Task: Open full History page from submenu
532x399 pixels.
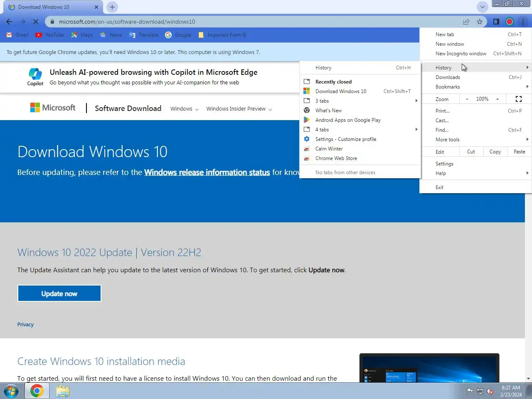Action: pyautogui.click(x=360, y=68)
